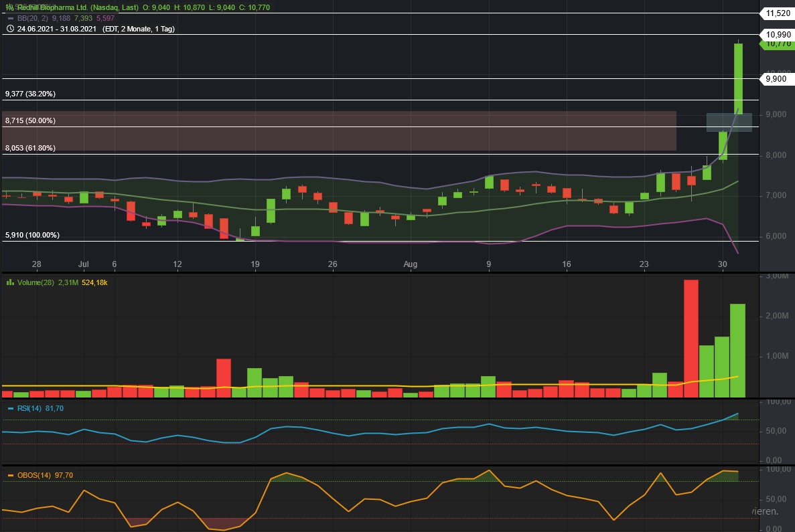Click the Redhill Biopharma Ltd. symbol title
Image resolution: width=795 pixels, height=532 pixels.
click(x=54, y=7)
